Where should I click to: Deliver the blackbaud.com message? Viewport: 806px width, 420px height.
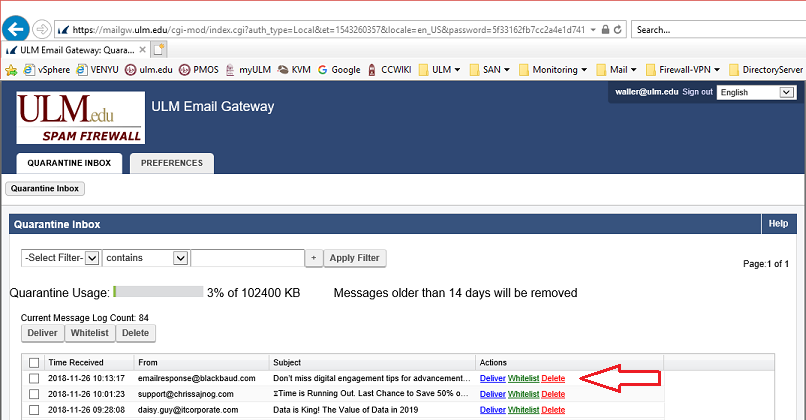(492, 378)
